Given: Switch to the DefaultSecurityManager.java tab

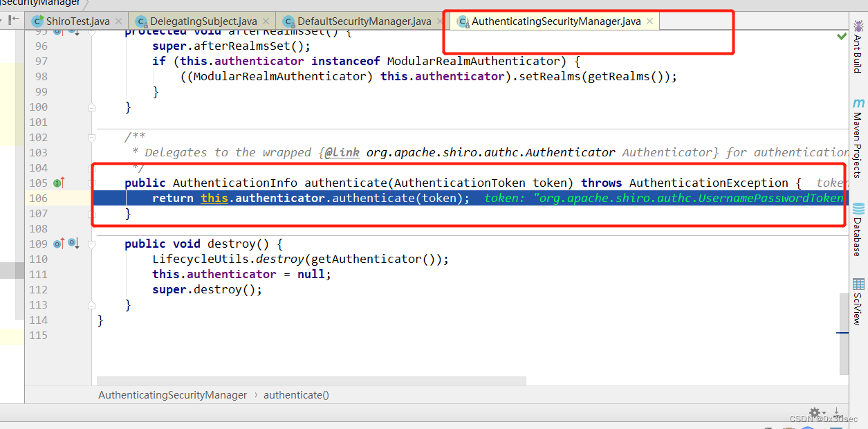Looking at the screenshot, I should coord(364,21).
